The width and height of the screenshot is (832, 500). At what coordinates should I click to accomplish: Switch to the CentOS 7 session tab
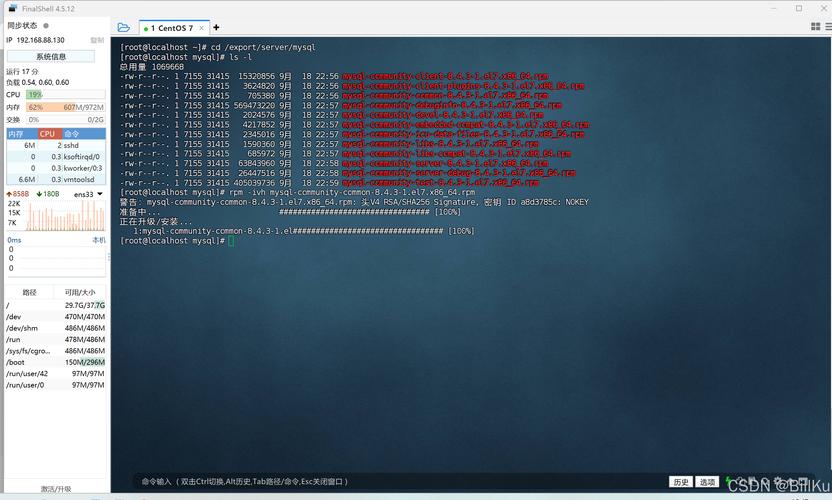pyautogui.click(x=172, y=28)
